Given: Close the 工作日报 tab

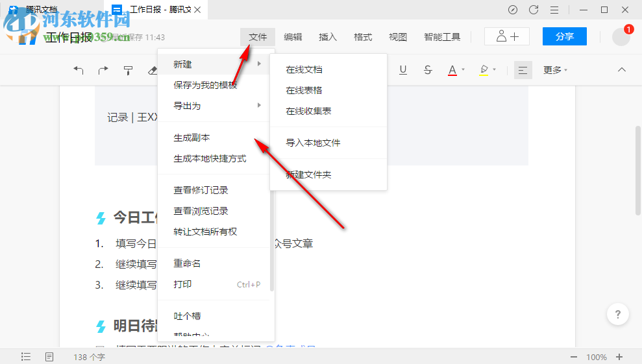Looking at the screenshot, I should pyautogui.click(x=197, y=10).
